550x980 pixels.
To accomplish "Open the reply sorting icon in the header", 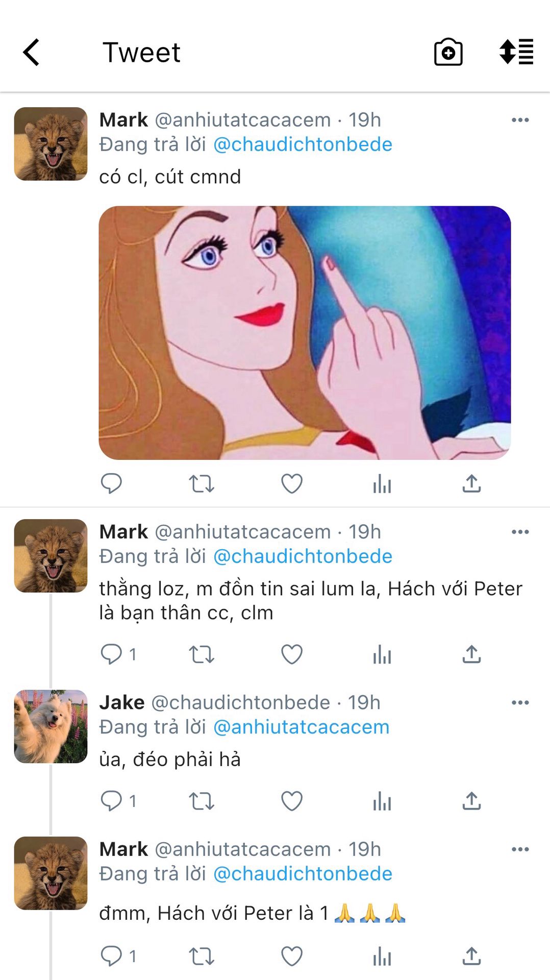I will point(516,52).
